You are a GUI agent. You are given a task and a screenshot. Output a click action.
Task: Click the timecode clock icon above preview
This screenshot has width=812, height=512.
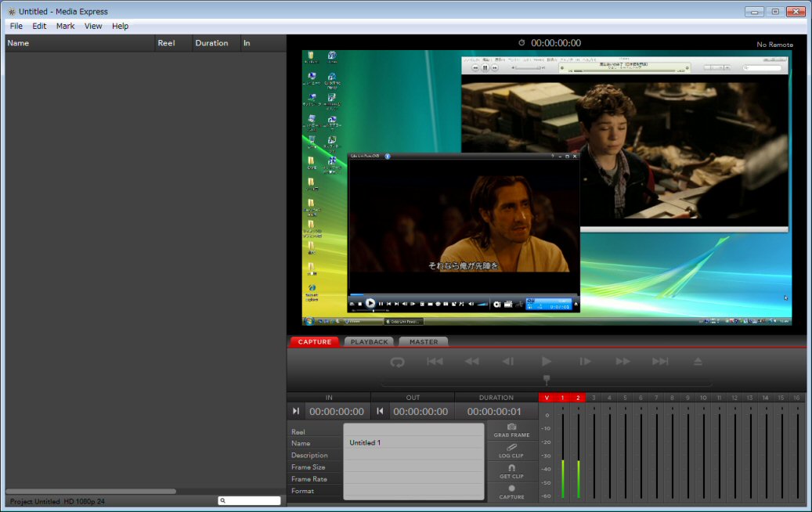pos(521,43)
